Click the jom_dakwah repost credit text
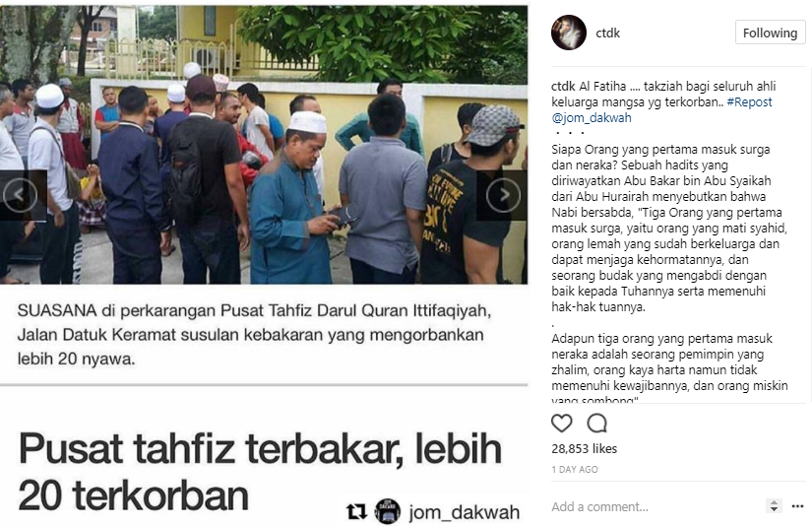Viewport: 812px width, 526px height. click(x=464, y=512)
